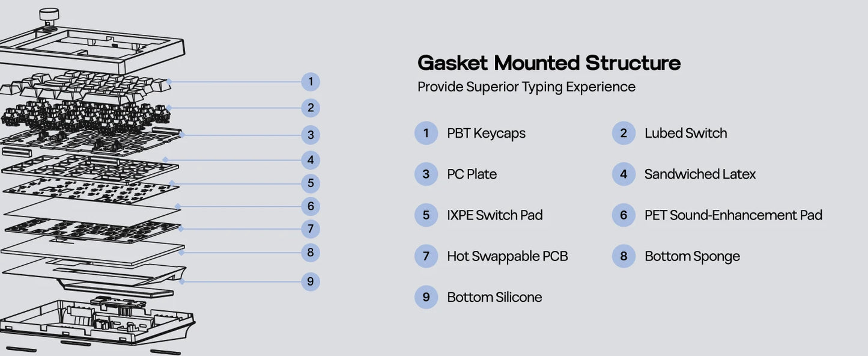Click diagram callout number 9 badge

(x=310, y=281)
